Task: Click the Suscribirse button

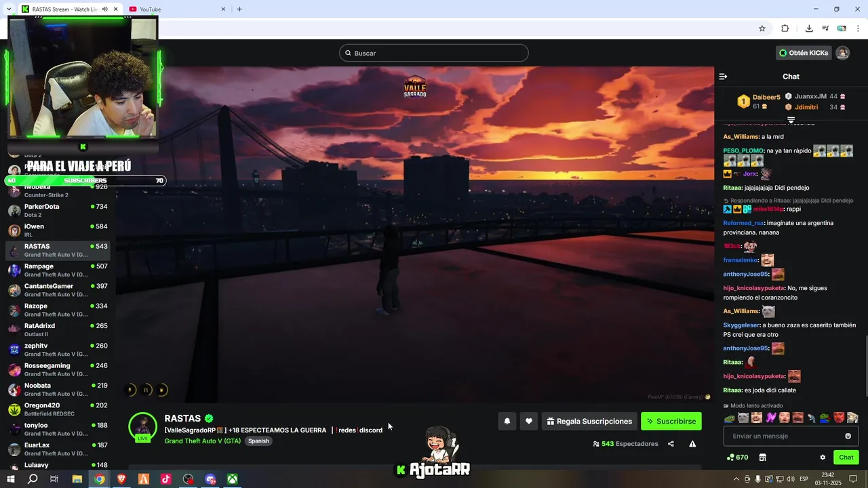Action: (671, 421)
